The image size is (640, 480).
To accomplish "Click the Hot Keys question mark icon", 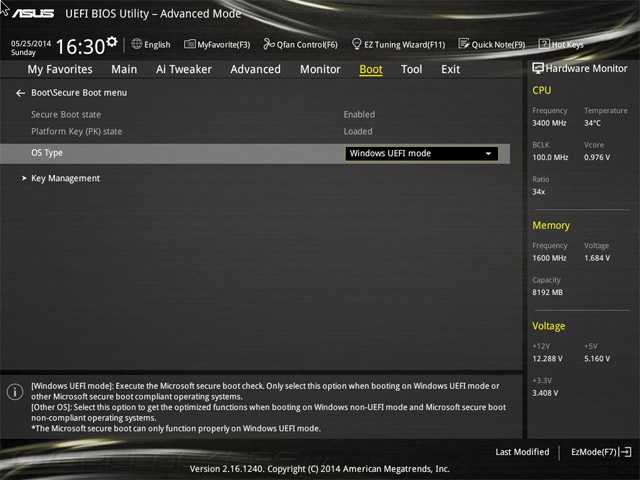I will [x=544, y=44].
